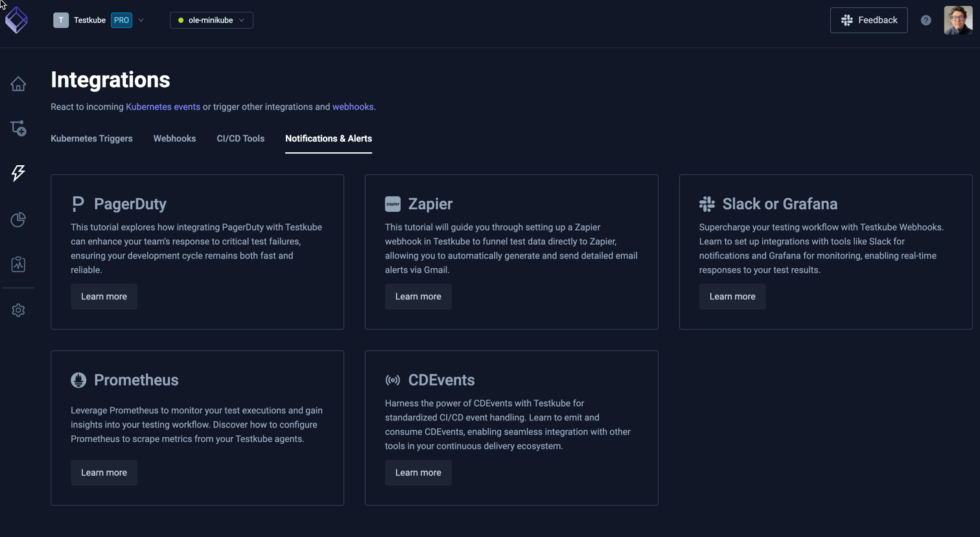Click the Testkube logo in top left corner
The height and width of the screenshot is (537, 980).
(16, 19)
